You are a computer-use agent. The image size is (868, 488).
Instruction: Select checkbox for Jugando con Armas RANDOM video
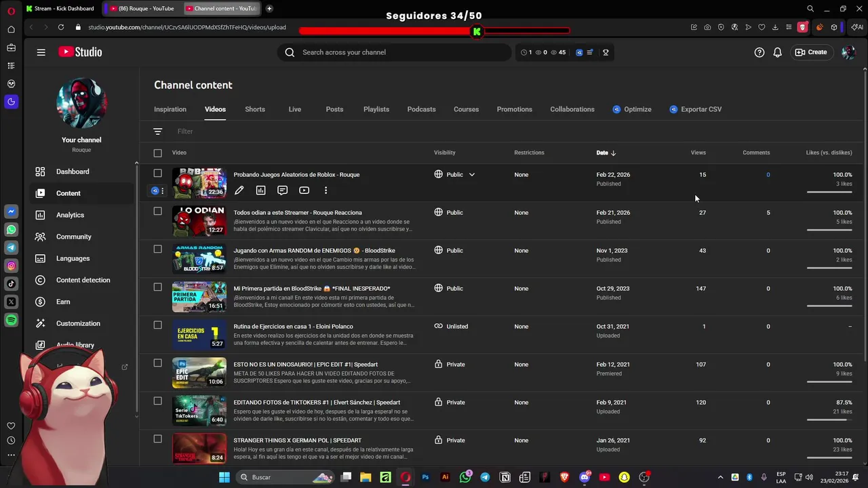click(158, 249)
